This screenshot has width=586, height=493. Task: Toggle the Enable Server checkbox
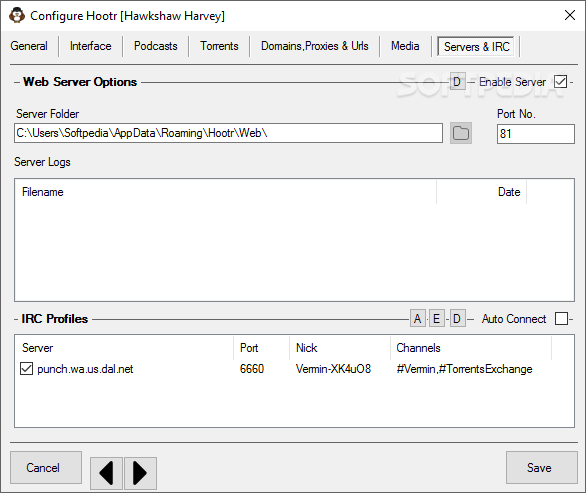click(561, 81)
